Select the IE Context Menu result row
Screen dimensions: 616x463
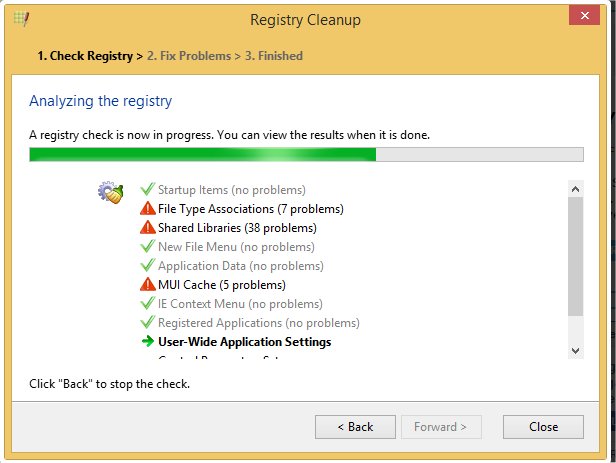[x=239, y=304]
